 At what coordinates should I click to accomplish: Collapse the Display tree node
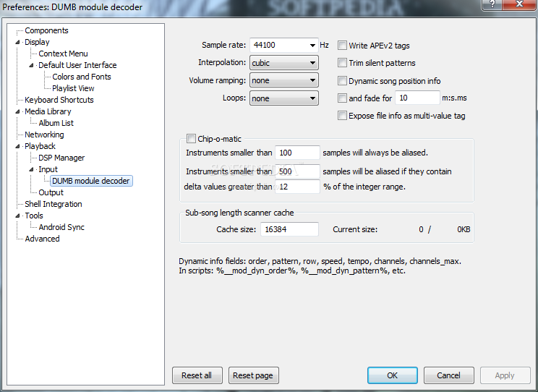18,42
